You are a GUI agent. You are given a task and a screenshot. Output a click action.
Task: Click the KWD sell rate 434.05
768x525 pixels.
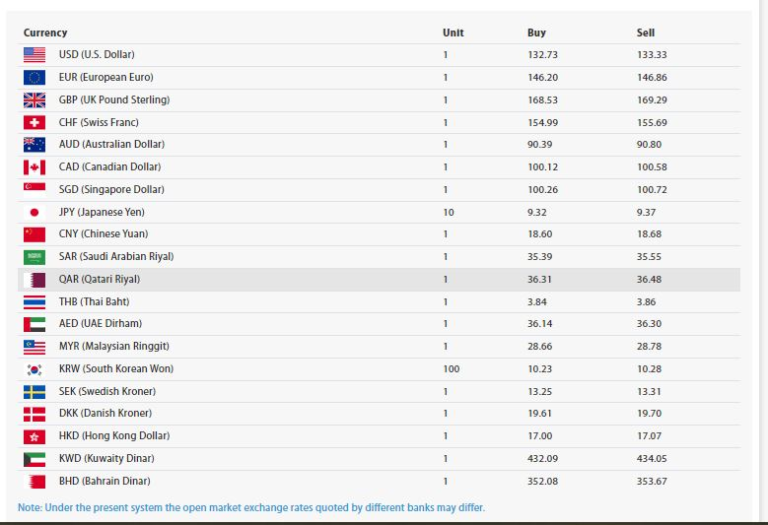[x=652, y=458]
